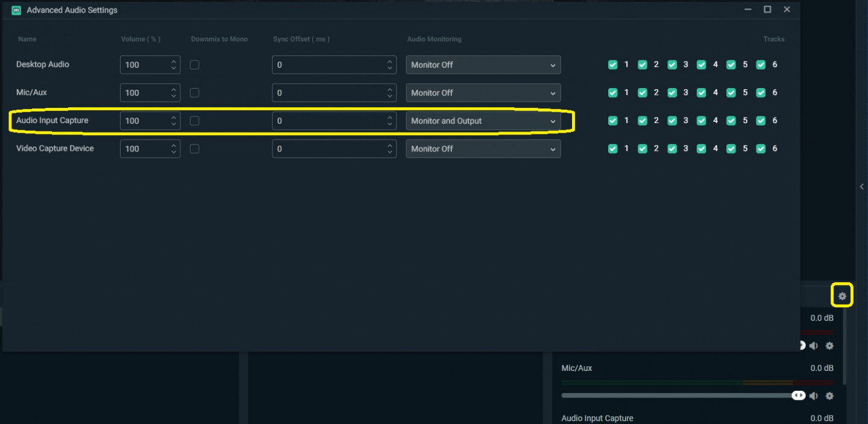Increase Audio Input Capture volume with up arrow
The height and width of the screenshot is (424, 868).
174,117
